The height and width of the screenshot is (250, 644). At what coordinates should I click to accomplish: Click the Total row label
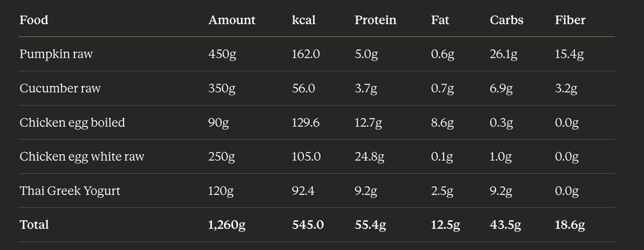34,225
